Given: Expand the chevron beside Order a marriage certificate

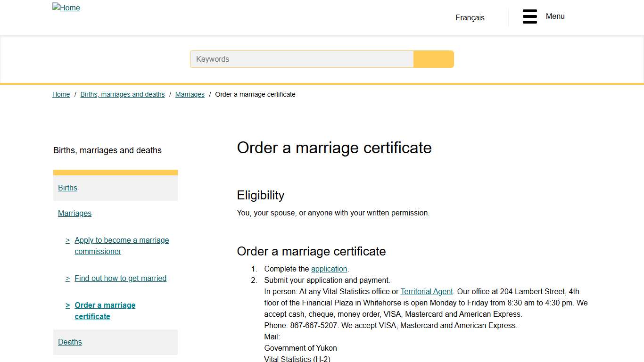Looking at the screenshot, I should [x=67, y=305].
